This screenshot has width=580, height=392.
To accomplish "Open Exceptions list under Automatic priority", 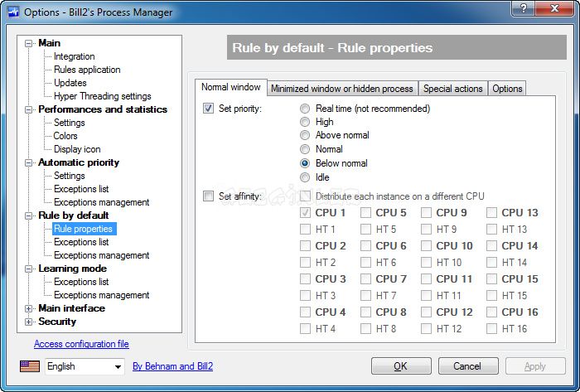I will click(x=81, y=189).
